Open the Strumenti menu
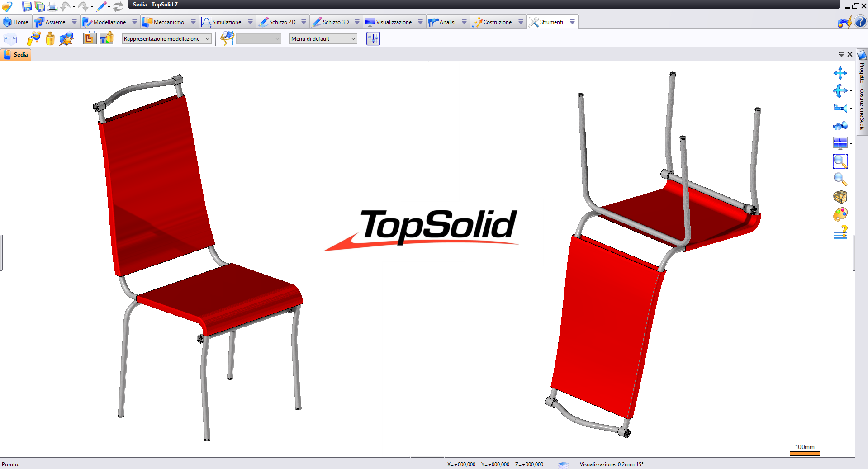The image size is (868, 469). 546,22
